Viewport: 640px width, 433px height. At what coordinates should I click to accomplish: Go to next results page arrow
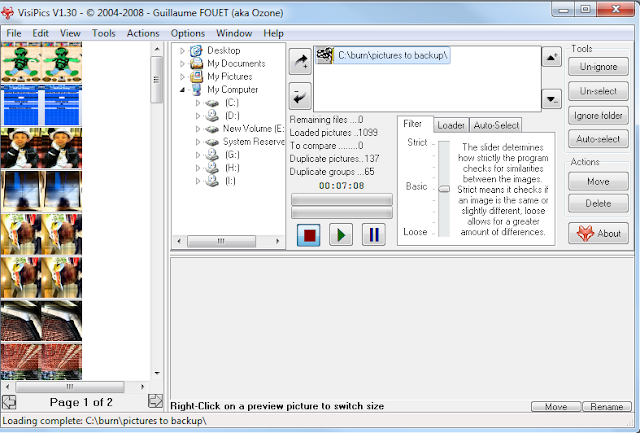click(x=155, y=401)
